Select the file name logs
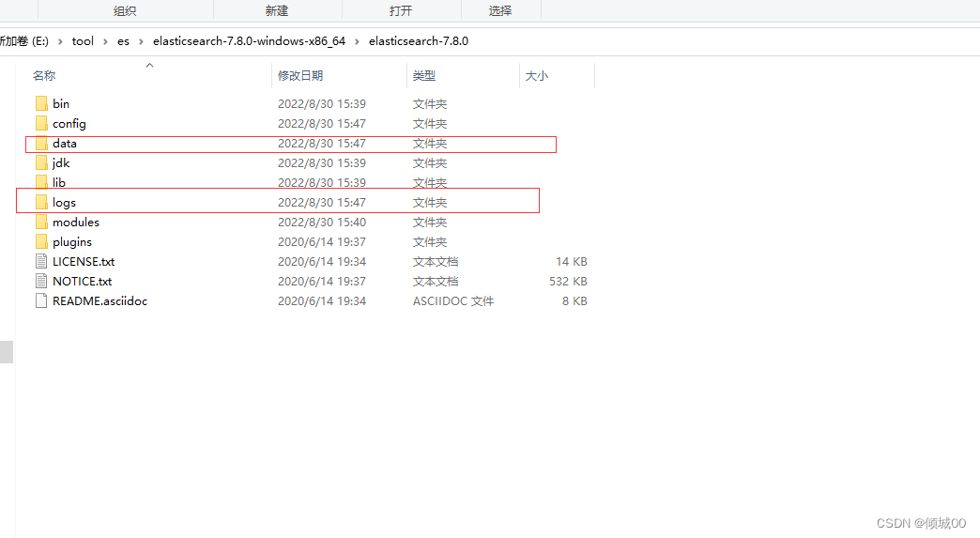 click(x=64, y=203)
